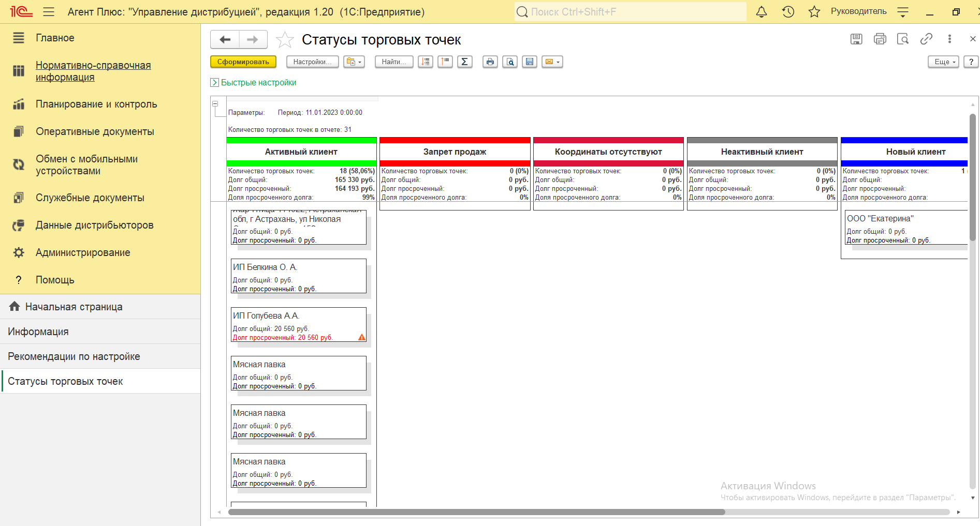Collapse all report groups icon
Viewport: 980px width, 526px height.
click(x=445, y=62)
